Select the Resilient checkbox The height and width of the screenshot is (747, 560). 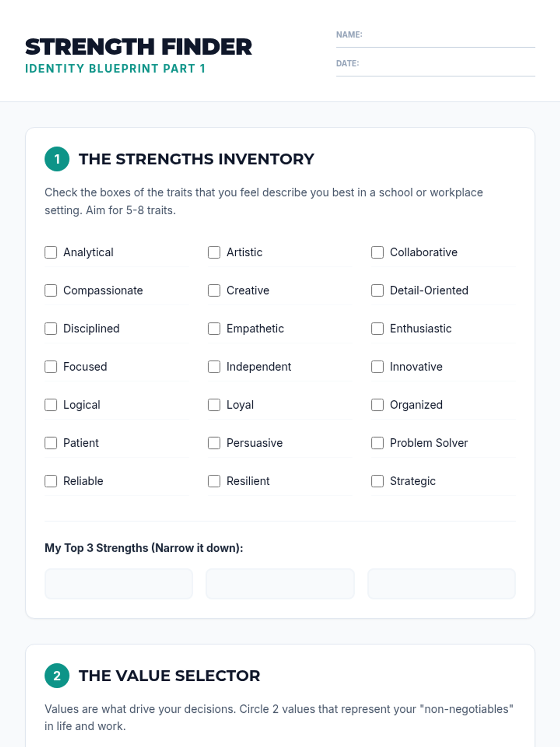(214, 481)
